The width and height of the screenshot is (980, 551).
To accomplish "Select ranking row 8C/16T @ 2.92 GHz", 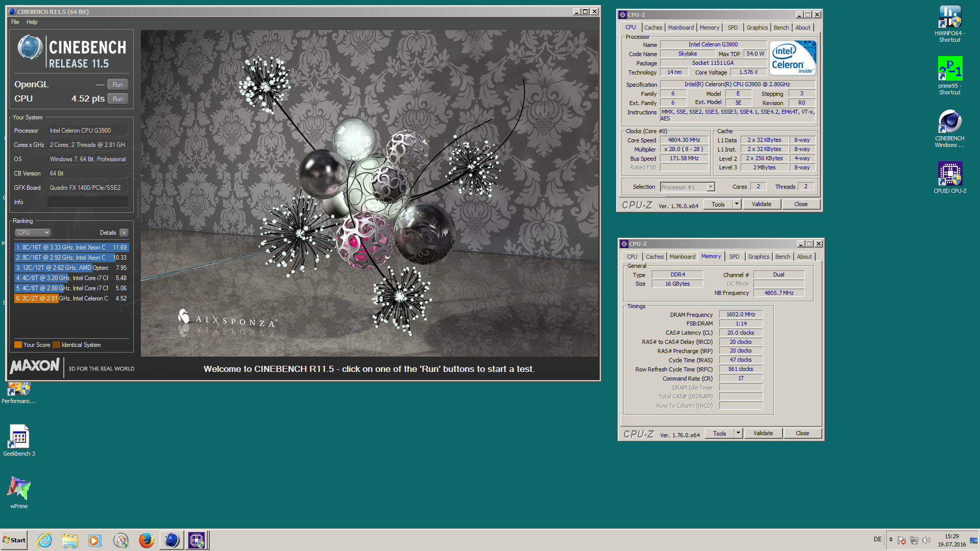I will point(71,258).
